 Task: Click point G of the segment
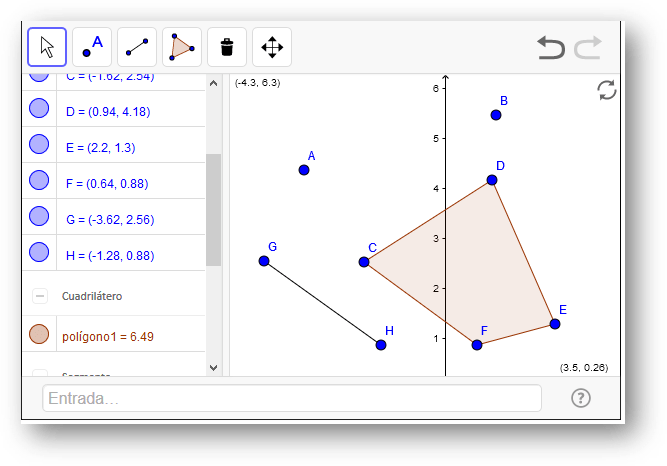[264, 261]
